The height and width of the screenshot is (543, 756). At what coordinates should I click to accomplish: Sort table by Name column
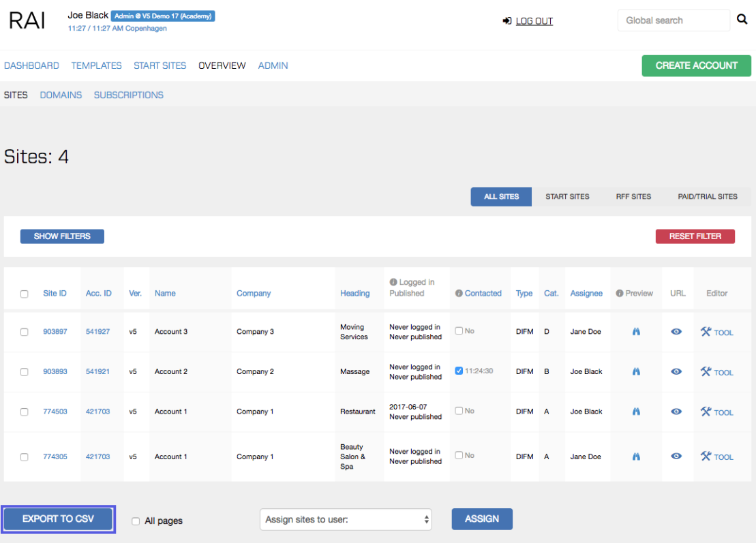165,293
